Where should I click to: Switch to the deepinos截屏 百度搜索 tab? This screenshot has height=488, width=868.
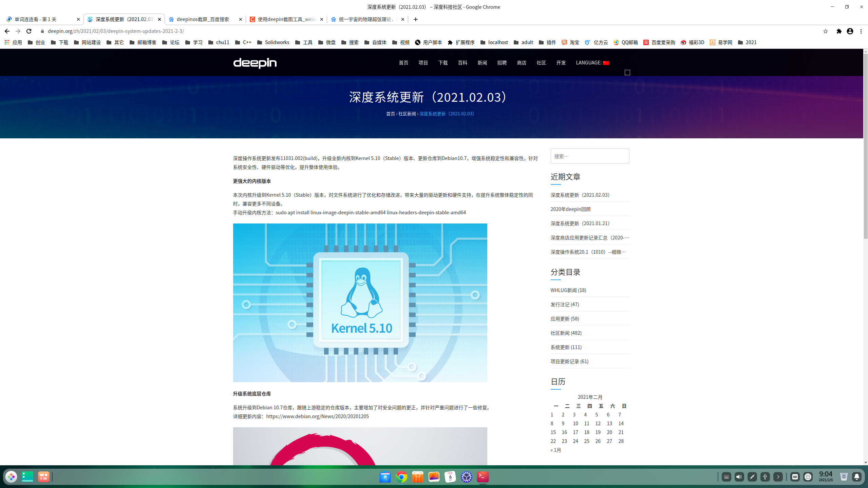coord(203,19)
